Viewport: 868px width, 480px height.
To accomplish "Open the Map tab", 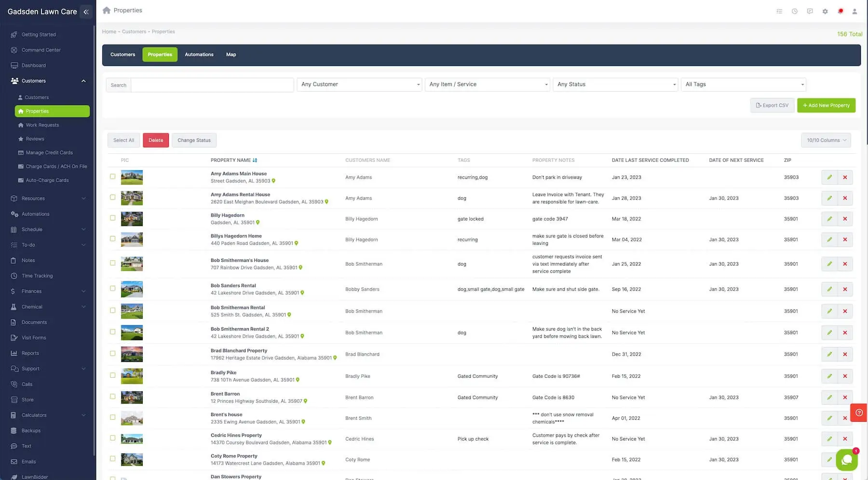I will point(231,54).
